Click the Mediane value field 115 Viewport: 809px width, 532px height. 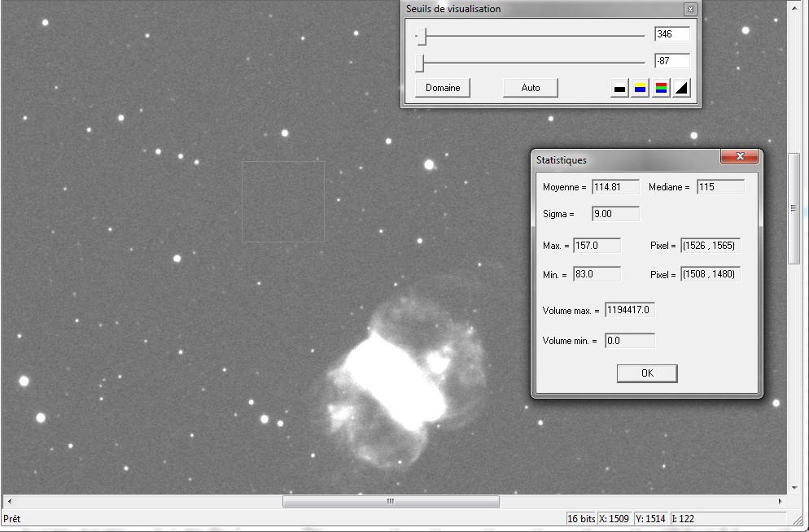[x=720, y=187]
